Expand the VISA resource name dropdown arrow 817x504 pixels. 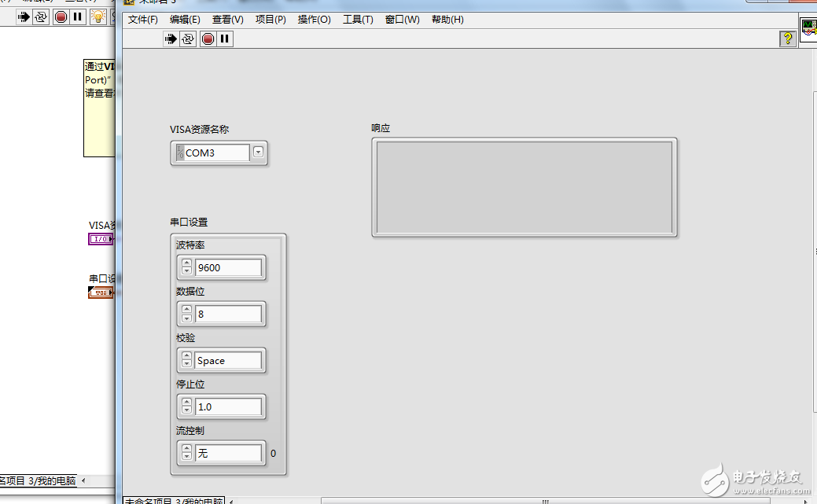coord(258,153)
